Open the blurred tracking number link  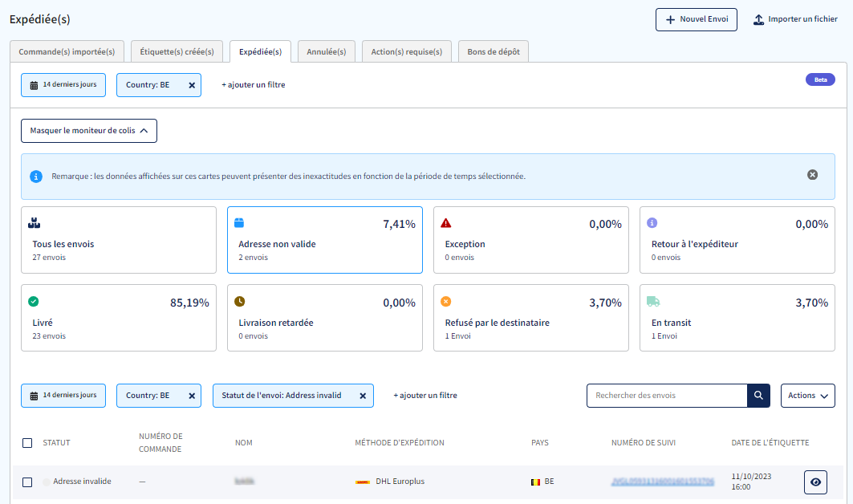pos(663,482)
